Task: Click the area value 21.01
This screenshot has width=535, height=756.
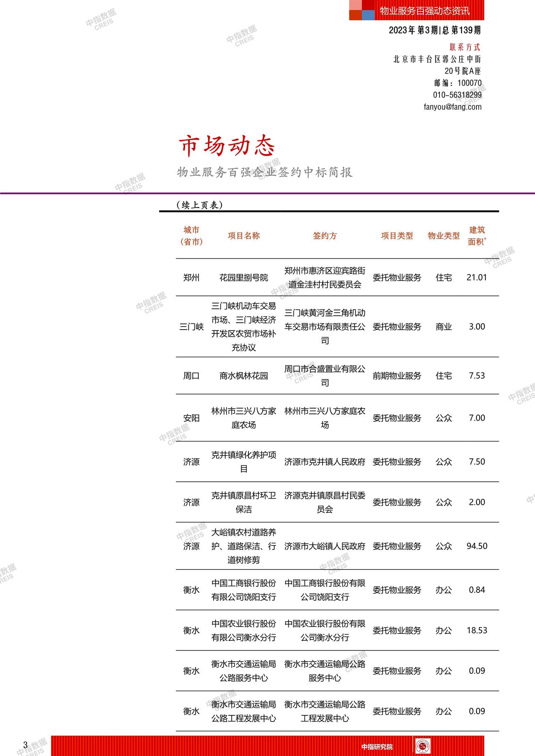Action: 477,277
